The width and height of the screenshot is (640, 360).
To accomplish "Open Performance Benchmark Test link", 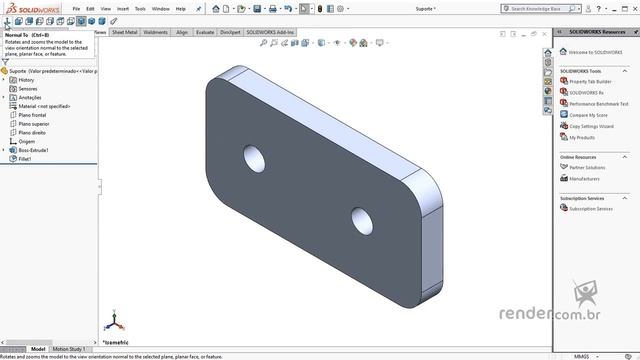I will (599, 104).
